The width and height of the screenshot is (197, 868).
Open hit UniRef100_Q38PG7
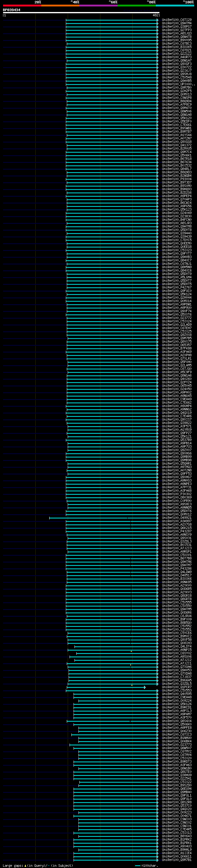coord(177,26)
